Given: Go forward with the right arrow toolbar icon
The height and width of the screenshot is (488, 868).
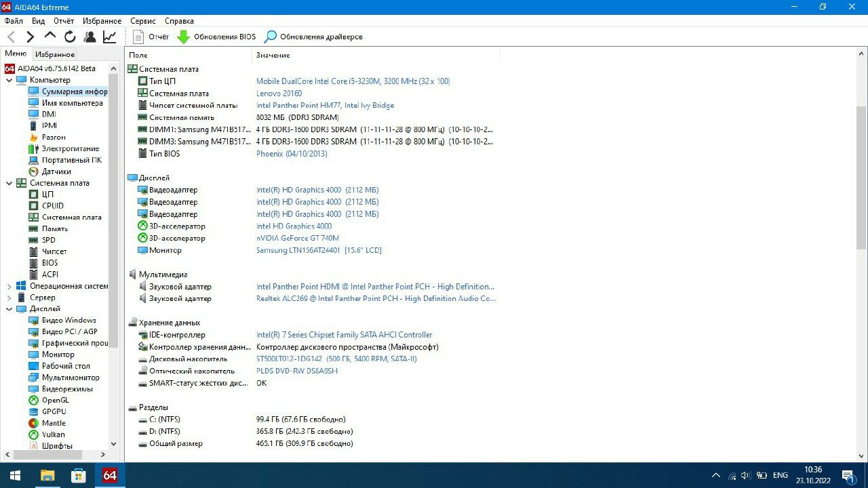Looking at the screenshot, I should click(30, 37).
